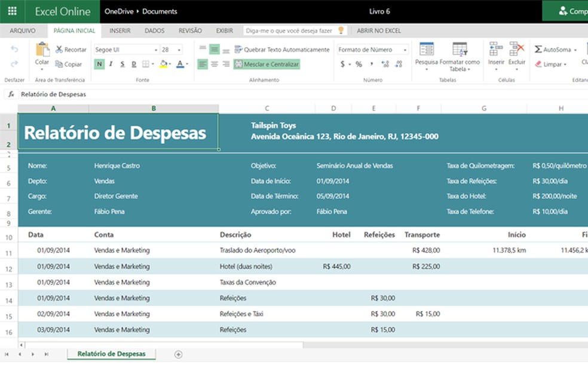Open the ARQUIVO menu
The image size is (588, 366).
pos(23,30)
